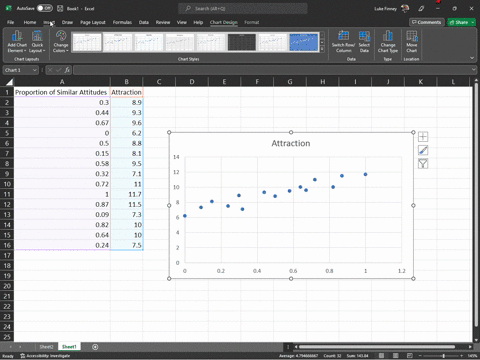The image size is (480, 360).
Task: Click the Insert Function fx icon
Action: (67, 70)
